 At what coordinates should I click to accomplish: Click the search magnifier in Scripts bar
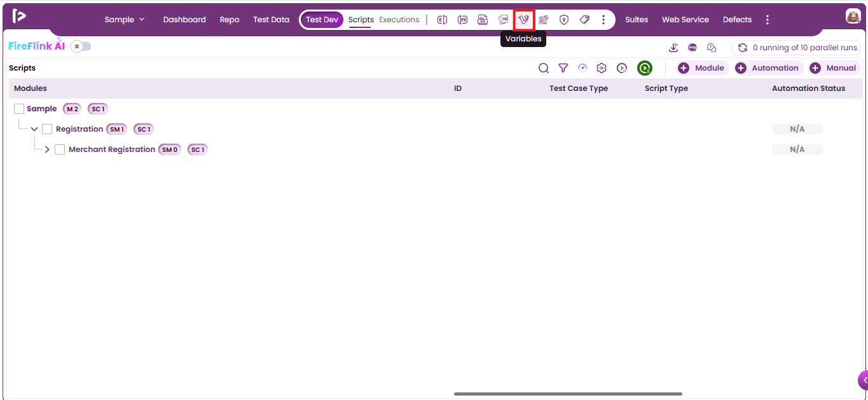click(x=544, y=68)
